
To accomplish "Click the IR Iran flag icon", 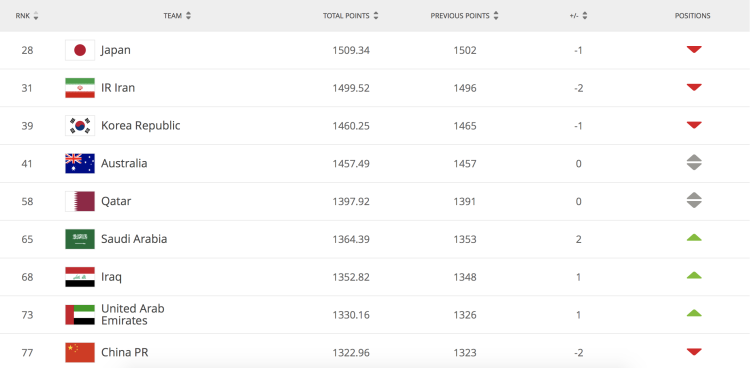I will [x=80, y=88].
